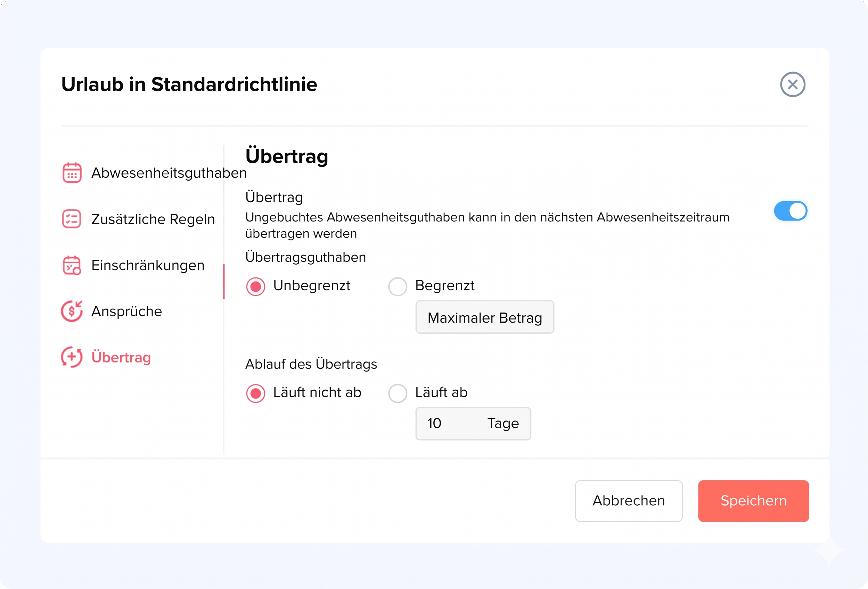868x589 pixels.
Task: Focus the 10 Tage expiry field
Action: [473, 424]
